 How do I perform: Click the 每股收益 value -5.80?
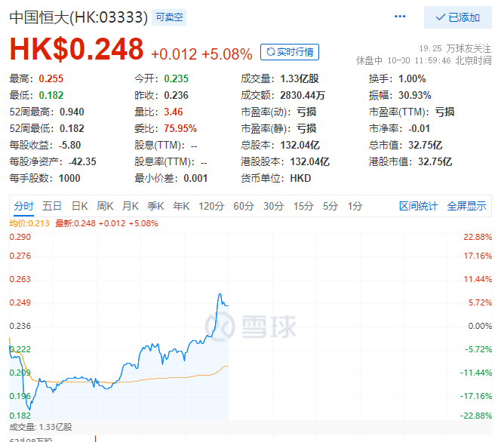[x=69, y=145]
